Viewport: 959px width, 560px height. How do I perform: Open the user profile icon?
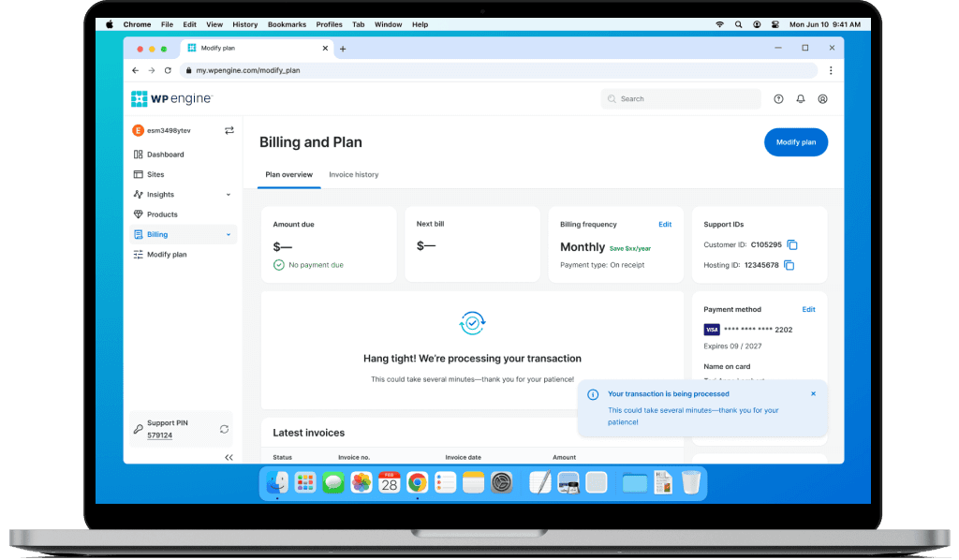(822, 99)
